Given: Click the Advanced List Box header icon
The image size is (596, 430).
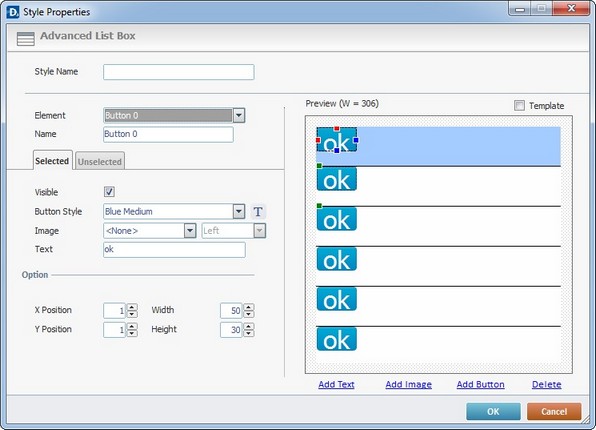Looking at the screenshot, I should tap(25, 39).
